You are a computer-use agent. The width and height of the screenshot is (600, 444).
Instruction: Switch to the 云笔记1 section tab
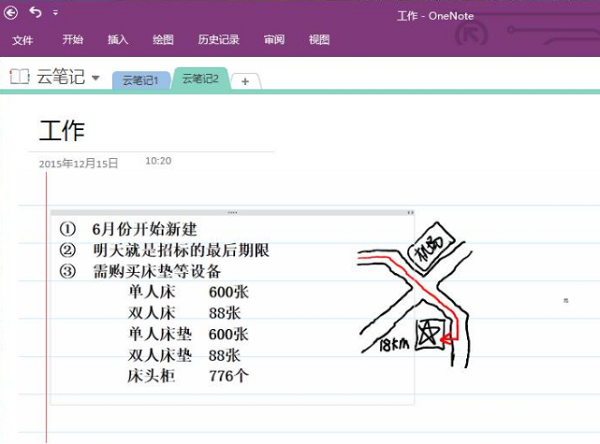[x=140, y=80]
